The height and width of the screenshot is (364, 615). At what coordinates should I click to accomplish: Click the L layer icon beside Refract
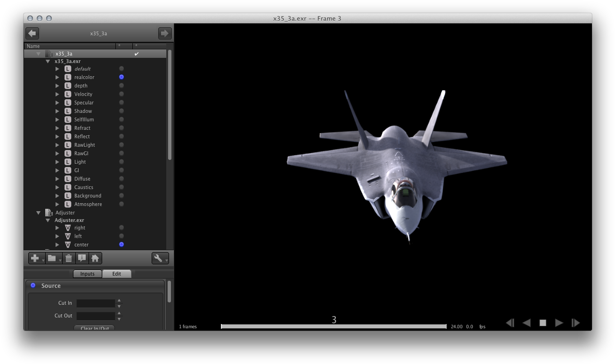68,128
